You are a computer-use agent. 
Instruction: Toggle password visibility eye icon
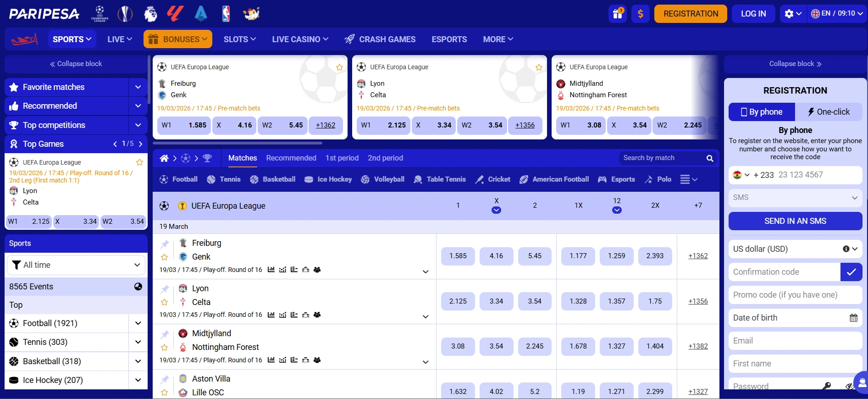850,386
